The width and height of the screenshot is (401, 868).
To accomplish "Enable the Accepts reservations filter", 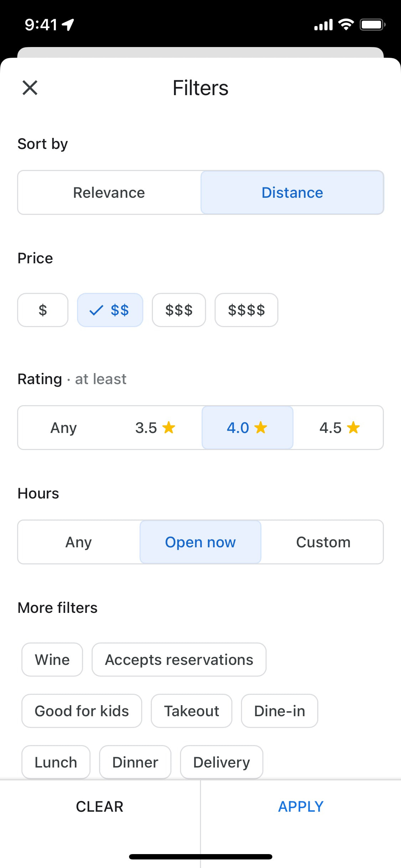I will coord(179,660).
